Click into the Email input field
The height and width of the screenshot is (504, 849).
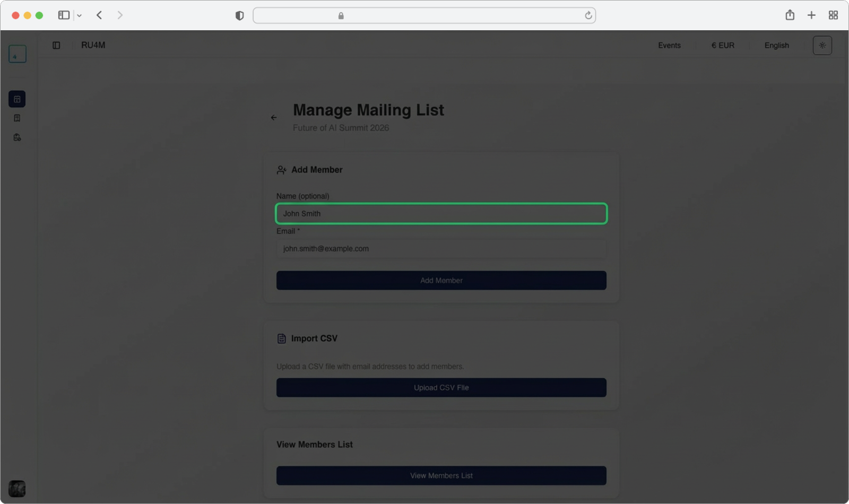pyautogui.click(x=441, y=249)
